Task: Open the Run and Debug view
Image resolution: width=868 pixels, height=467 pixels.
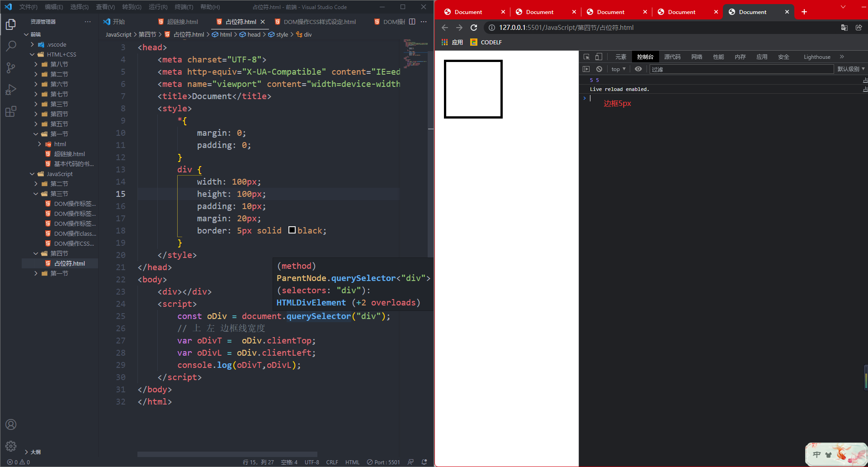Action: [x=11, y=89]
